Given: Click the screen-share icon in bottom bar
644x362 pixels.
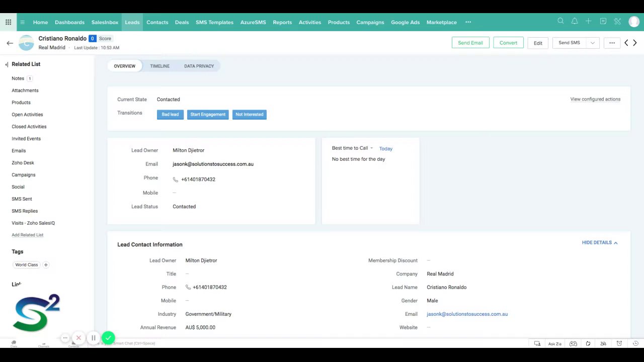Looking at the screenshot, I should point(537,344).
